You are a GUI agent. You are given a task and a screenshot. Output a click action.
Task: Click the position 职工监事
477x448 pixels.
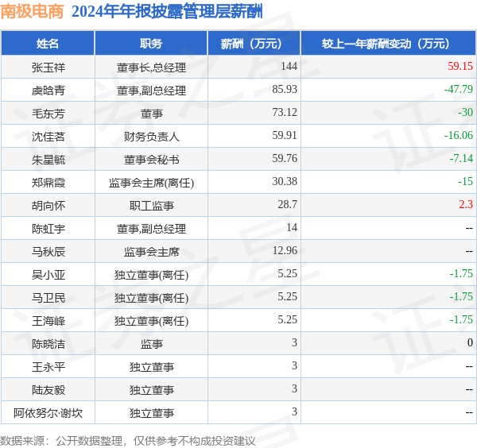151,206
